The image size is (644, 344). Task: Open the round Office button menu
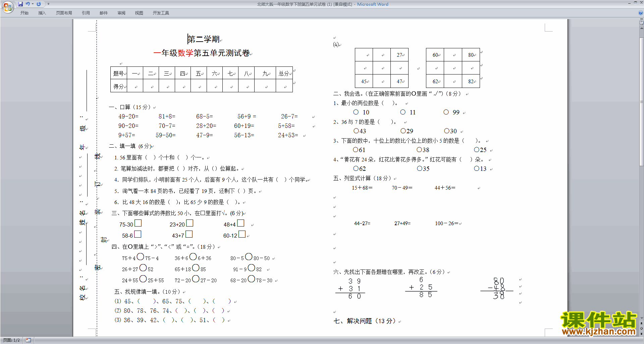tap(7, 6)
